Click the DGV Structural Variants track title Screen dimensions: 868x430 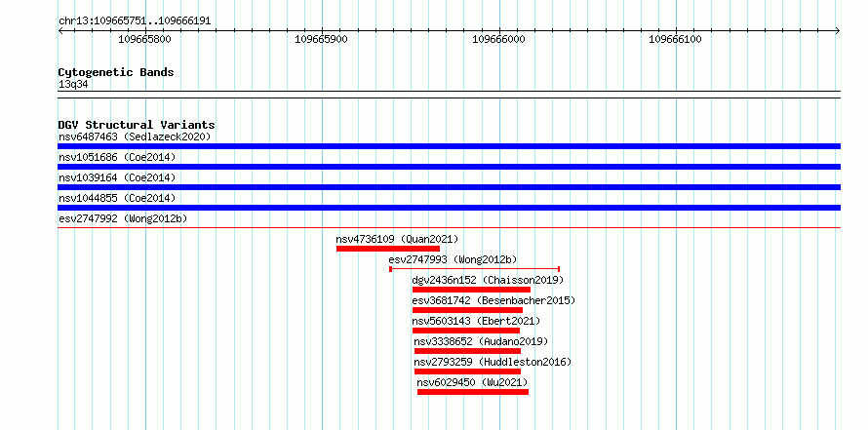coord(137,125)
